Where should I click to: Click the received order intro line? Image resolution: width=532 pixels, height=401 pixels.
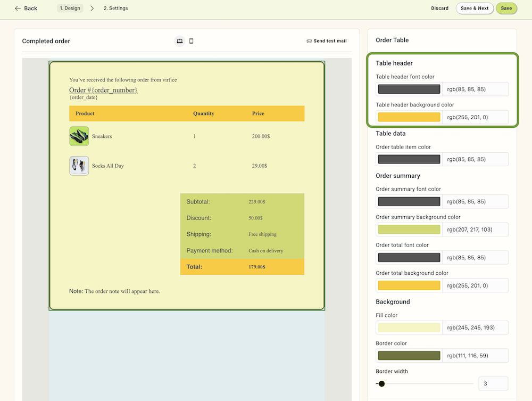123,80
